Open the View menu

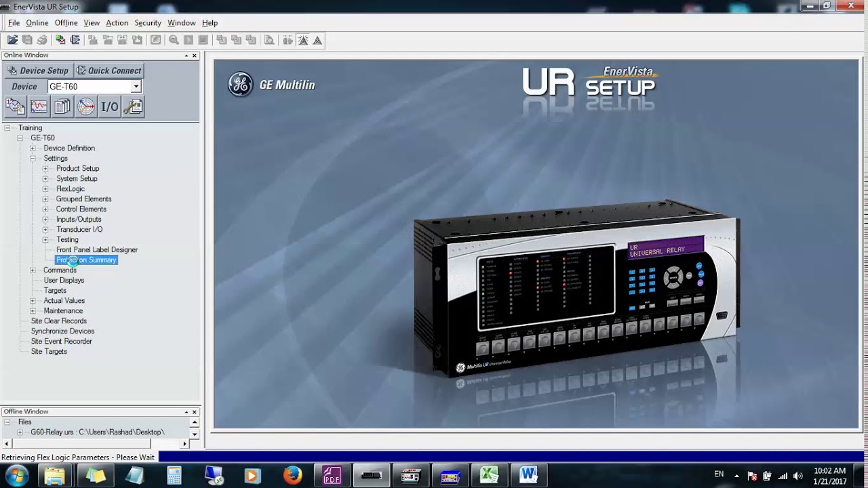92,23
